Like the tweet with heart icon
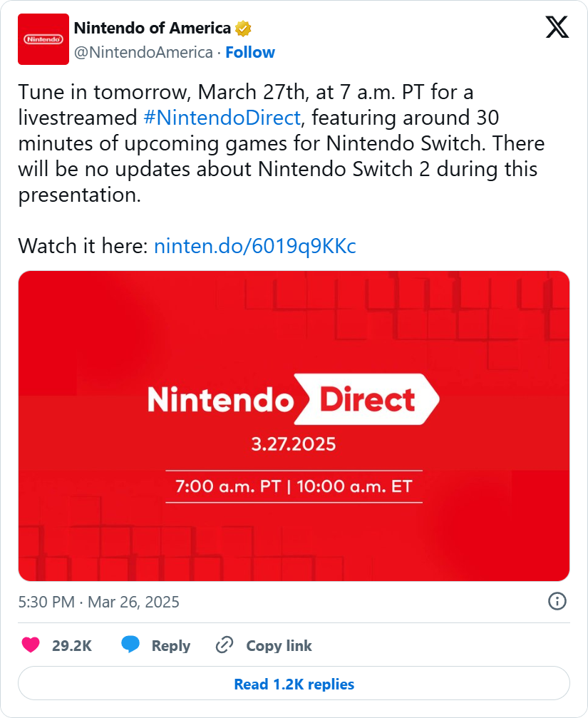The height and width of the screenshot is (718, 588). (x=31, y=645)
